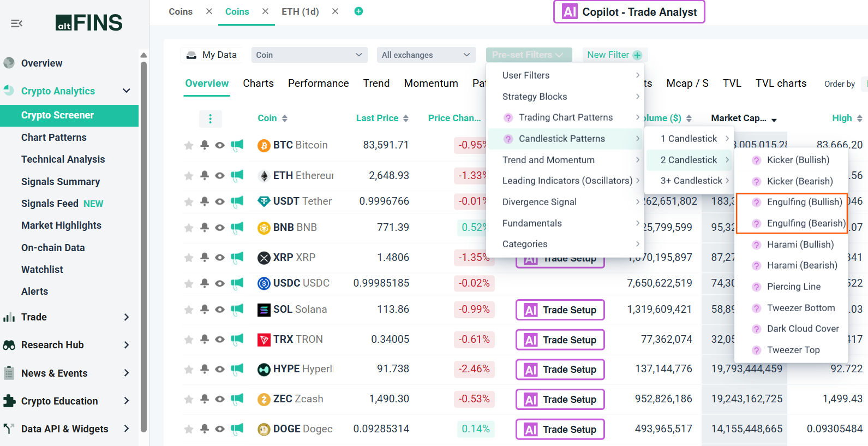This screenshot has width=868, height=446.
Task: Close the active Coins tab
Action: (265, 11)
